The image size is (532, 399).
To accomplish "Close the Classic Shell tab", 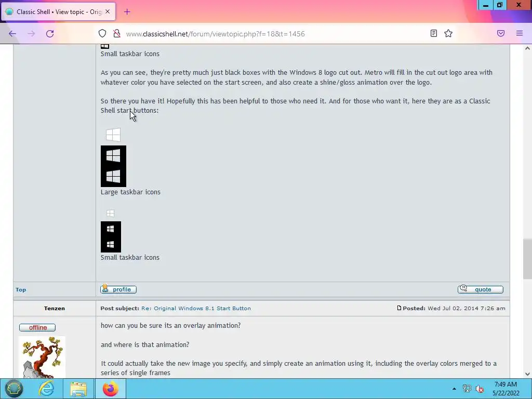I will 108,11.
